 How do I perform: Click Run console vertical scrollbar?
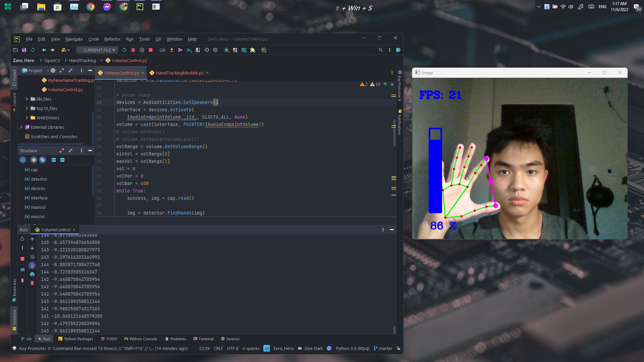394,329
